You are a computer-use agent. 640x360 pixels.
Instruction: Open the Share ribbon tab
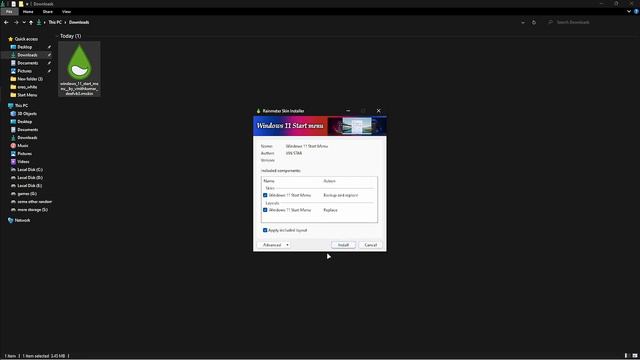pos(48,11)
